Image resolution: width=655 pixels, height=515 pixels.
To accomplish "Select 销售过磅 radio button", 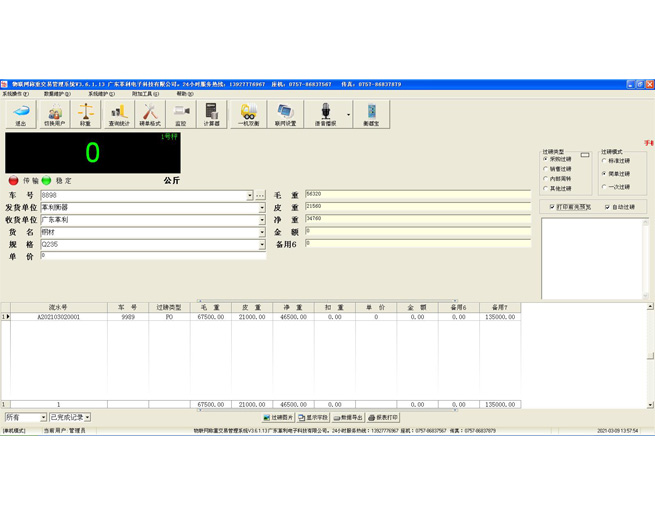I will pyautogui.click(x=546, y=169).
